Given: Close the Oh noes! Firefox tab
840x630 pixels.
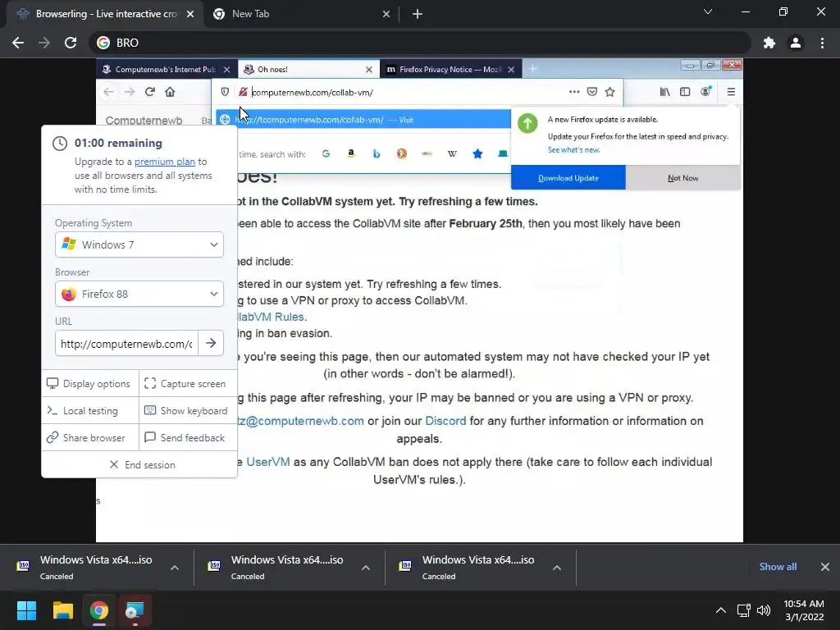Looking at the screenshot, I should (368, 70).
